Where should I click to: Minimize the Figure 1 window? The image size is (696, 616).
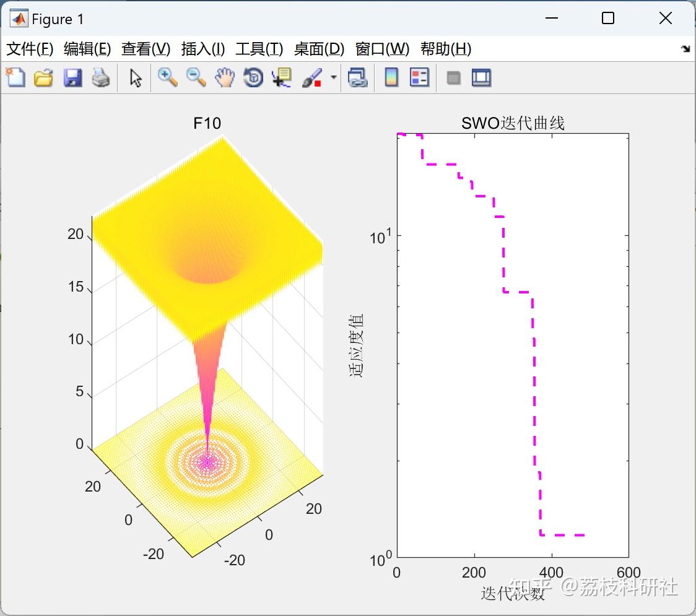coord(551,18)
